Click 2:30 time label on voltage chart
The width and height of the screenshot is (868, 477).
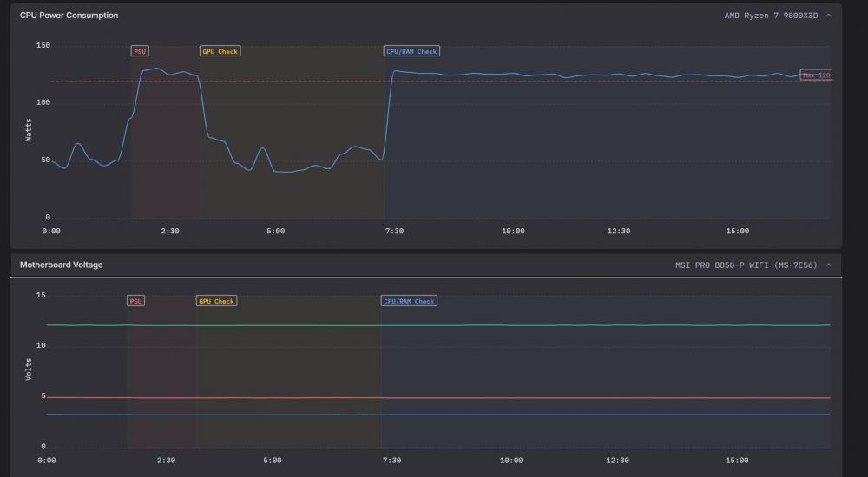(166, 460)
